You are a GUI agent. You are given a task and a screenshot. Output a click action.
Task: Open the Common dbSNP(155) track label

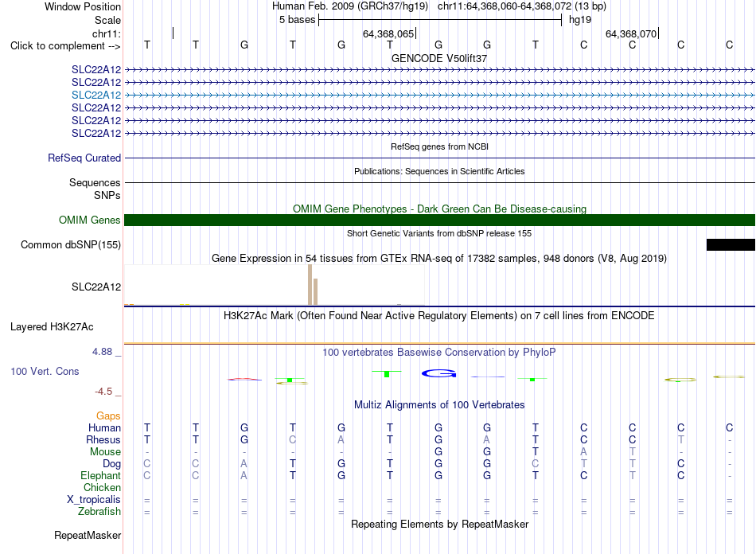[x=71, y=244]
